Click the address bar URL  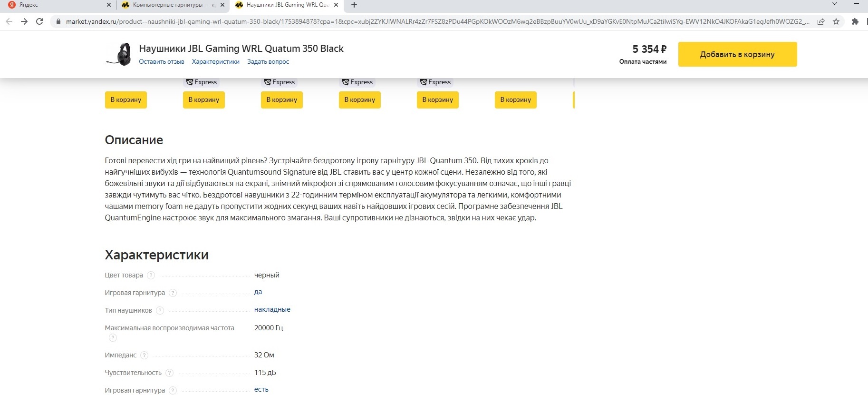click(x=437, y=21)
